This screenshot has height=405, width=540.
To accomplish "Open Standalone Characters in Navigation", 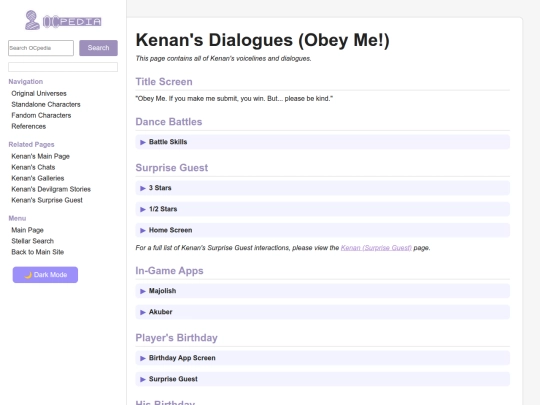I will coord(46,104).
